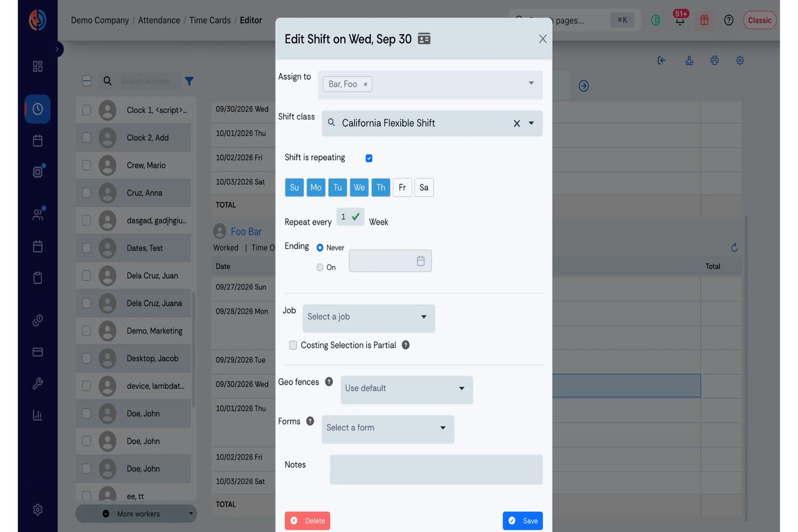Open the Shift class dropdown arrow

coord(531,123)
